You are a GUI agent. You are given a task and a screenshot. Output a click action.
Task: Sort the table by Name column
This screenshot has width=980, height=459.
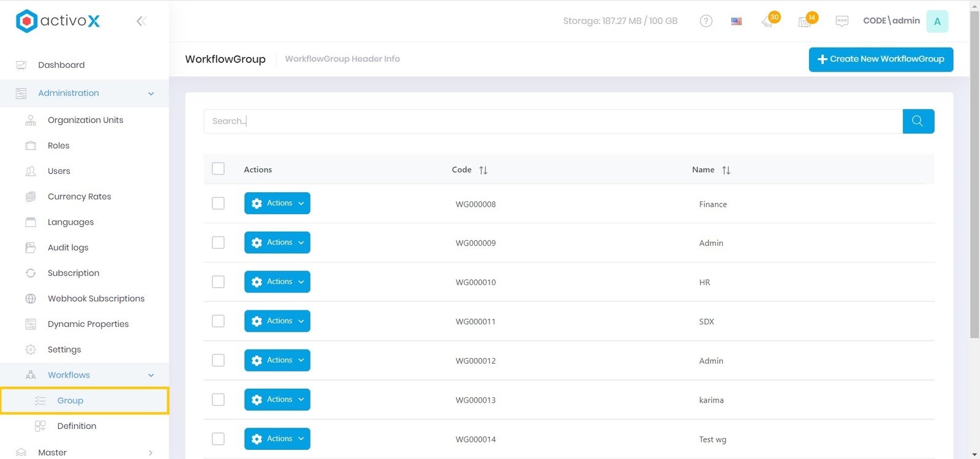pyautogui.click(x=726, y=170)
